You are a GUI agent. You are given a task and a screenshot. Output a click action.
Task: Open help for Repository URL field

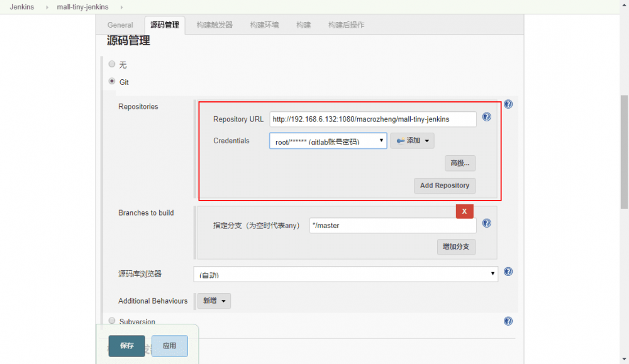(487, 117)
